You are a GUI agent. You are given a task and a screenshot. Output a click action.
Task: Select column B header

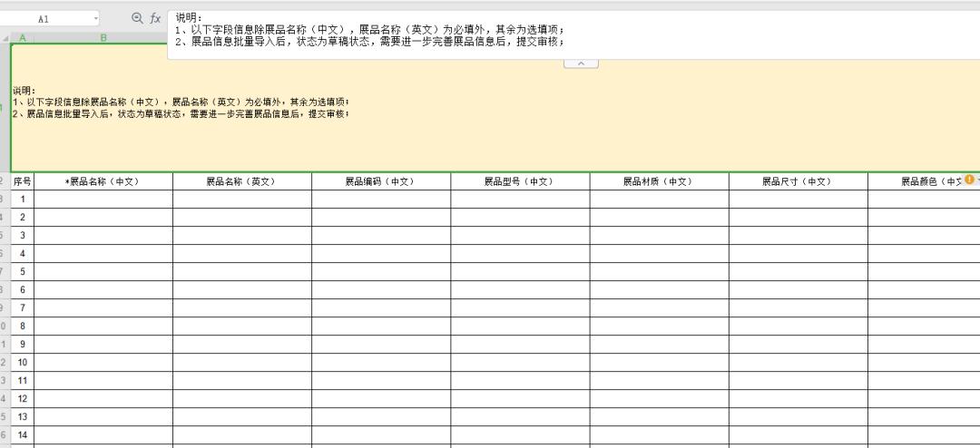coord(103,37)
